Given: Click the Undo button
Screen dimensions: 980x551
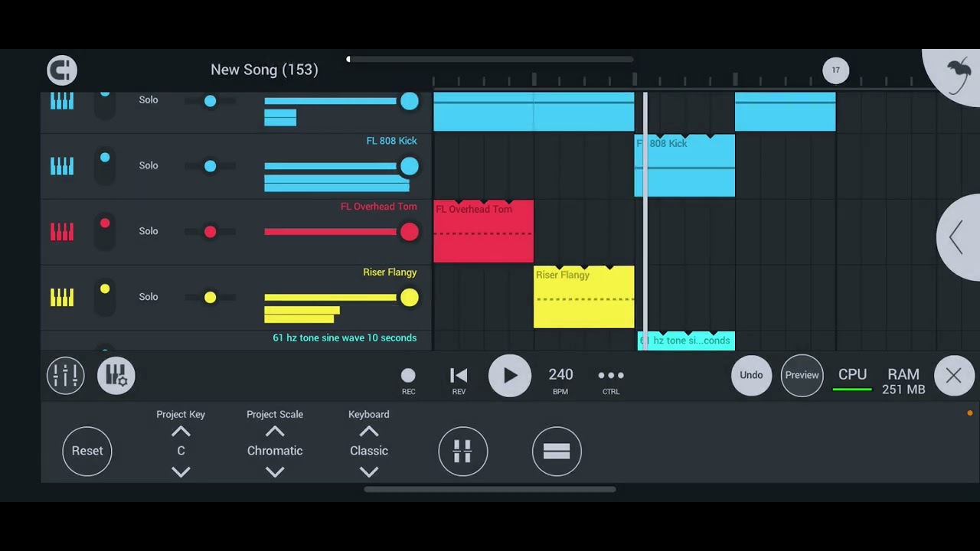Looking at the screenshot, I should click(751, 375).
